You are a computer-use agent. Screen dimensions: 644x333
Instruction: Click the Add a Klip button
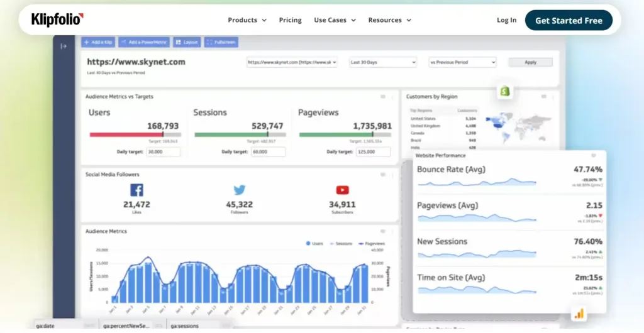tap(97, 42)
